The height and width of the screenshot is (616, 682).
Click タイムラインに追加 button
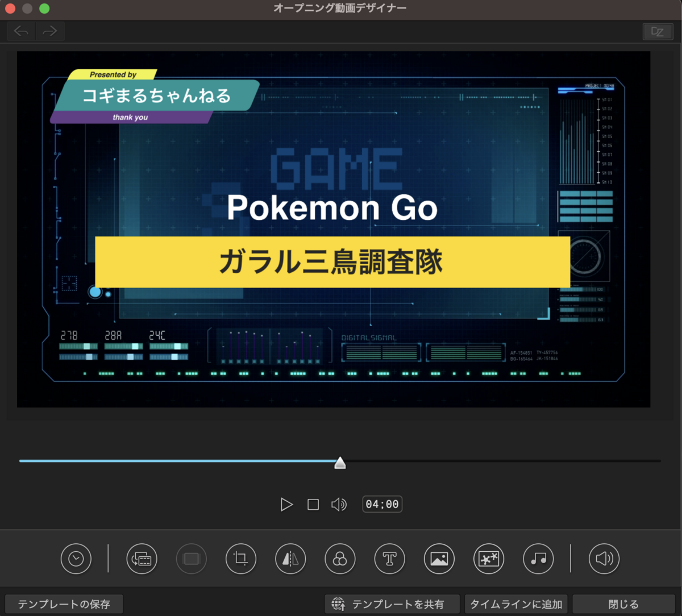(x=516, y=604)
